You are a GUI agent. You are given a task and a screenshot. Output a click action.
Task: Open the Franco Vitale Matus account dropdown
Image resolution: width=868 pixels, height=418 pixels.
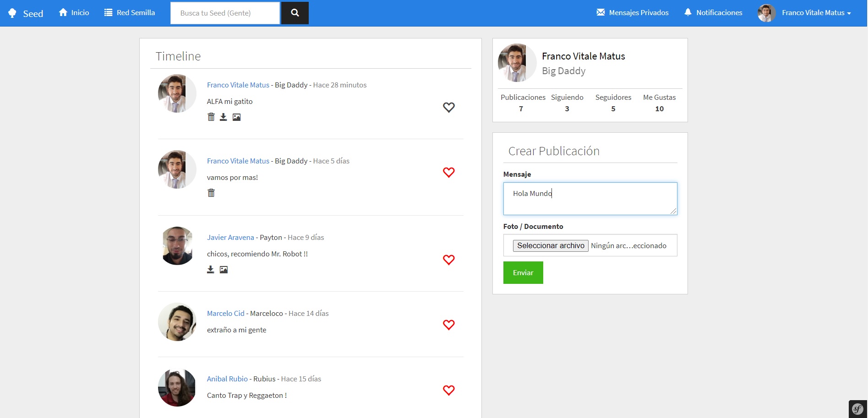816,12
